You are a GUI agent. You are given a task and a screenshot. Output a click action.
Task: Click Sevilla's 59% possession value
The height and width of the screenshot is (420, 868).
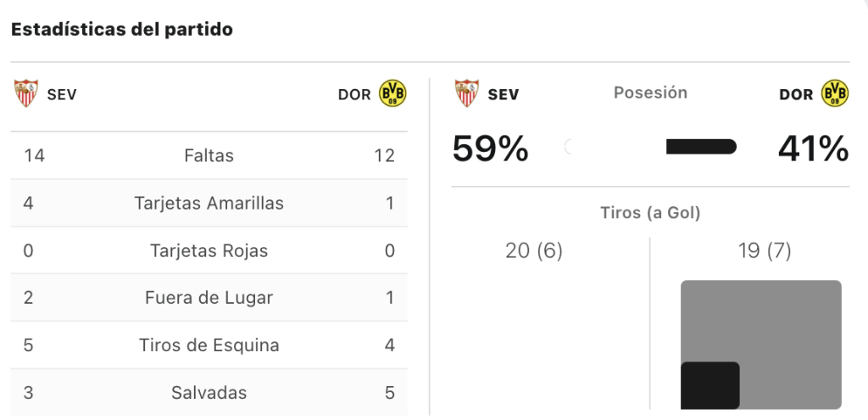pyautogui.click(x=491, y=148)
